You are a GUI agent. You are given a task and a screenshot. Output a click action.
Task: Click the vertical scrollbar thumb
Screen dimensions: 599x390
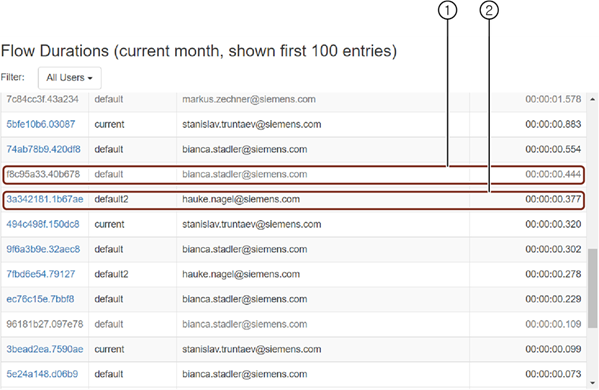[593, 288]
